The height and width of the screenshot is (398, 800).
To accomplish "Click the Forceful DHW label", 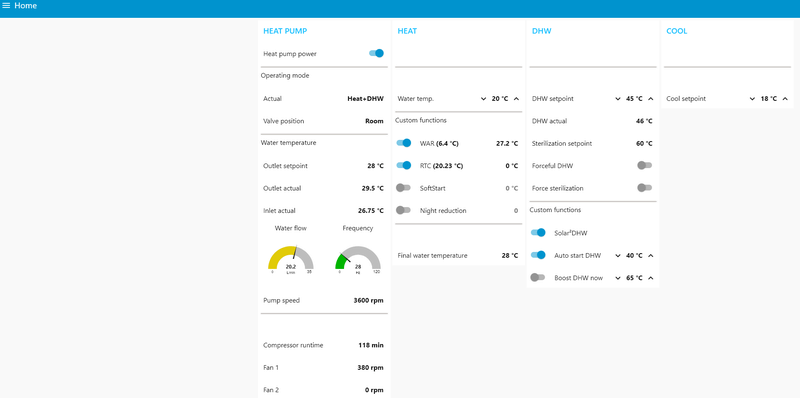I will pos(553,166).
